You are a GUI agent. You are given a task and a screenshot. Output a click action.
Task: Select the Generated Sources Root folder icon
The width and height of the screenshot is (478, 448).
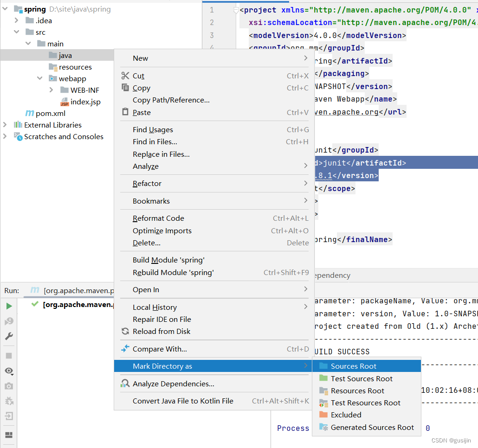click(323, 427)
